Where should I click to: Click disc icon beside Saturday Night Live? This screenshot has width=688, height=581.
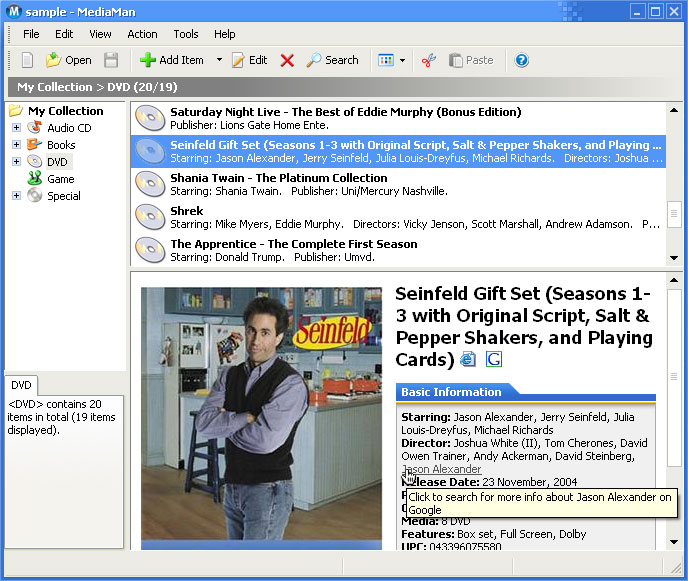(x=150, y=118)
